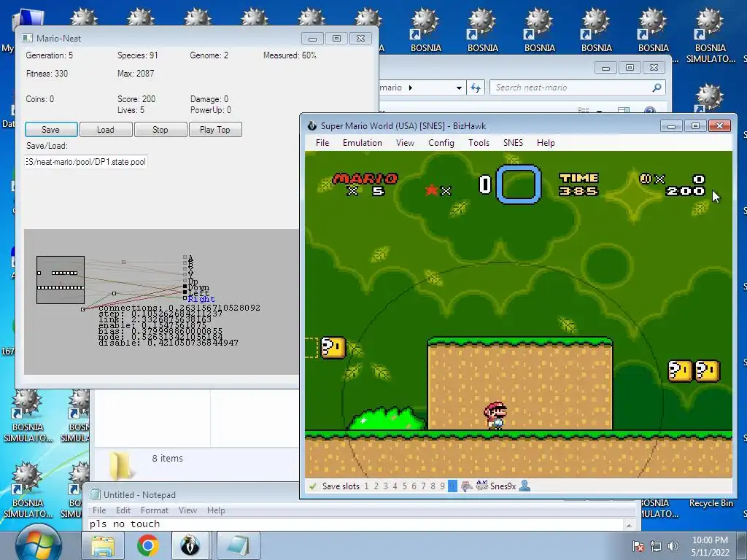747x560 pixels.
Task: Click the Action Center flag tray icon
Action: (x=638, y=546)
